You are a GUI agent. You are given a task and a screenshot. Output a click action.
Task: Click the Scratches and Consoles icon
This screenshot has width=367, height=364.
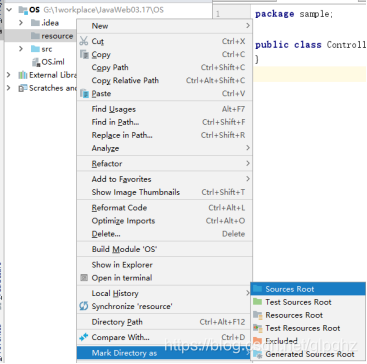point(23,88)
